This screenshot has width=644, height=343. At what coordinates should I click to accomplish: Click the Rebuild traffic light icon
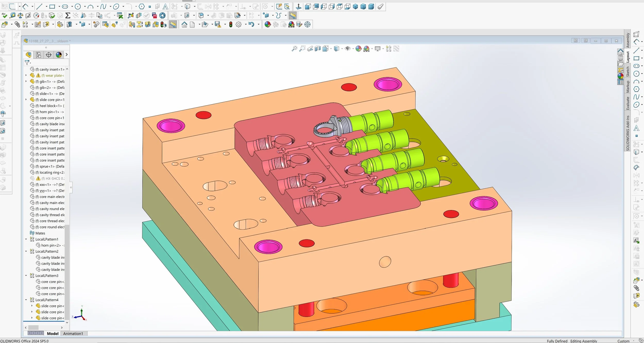(231, 24)
